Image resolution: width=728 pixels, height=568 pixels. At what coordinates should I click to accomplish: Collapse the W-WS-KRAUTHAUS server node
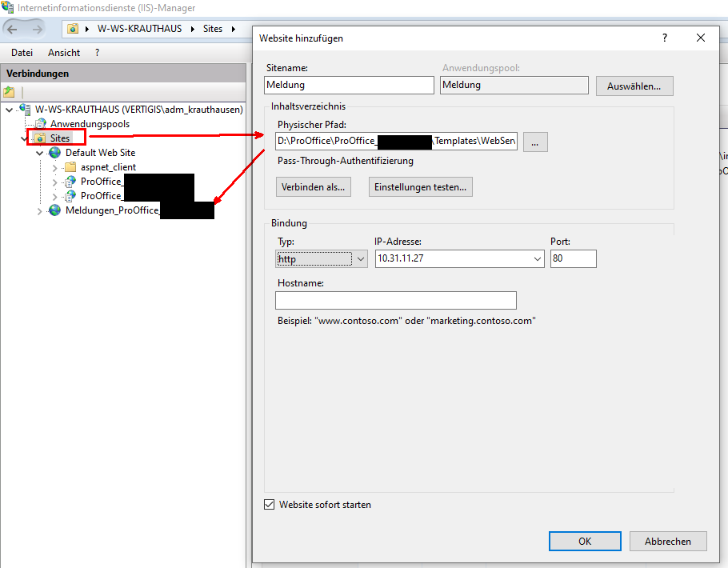tap(10, 110)
